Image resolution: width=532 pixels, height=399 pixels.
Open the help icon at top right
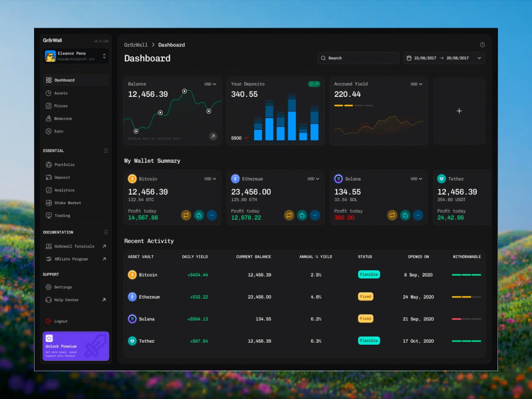[x=482, y=45]
